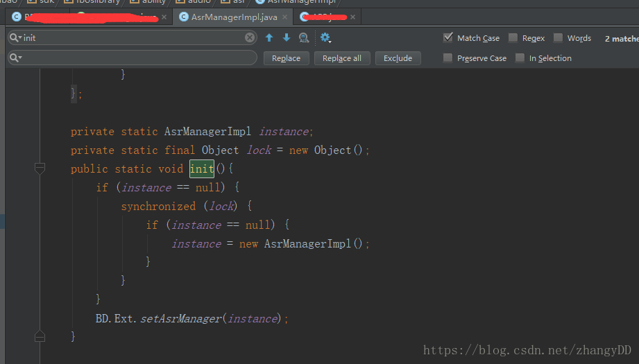Click the class icon on AsrManagerImpl.java tab
This screenshot has height=364, width=639.
(184, 17)
